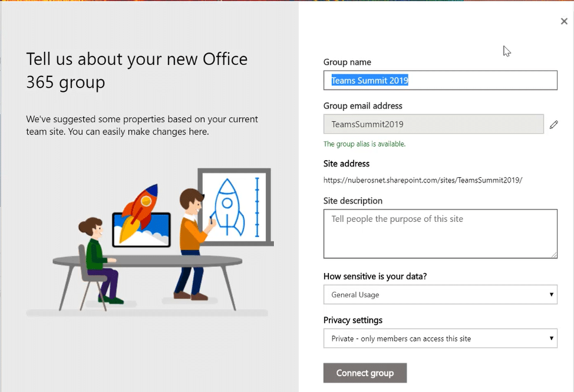Click the seated woman in the illustration
This screenshot has width=574, height=392.
point(98,259)
